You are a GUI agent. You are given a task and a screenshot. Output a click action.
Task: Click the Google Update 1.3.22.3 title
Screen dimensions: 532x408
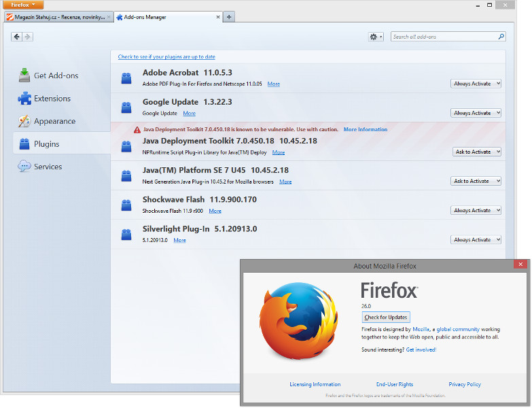188,102
